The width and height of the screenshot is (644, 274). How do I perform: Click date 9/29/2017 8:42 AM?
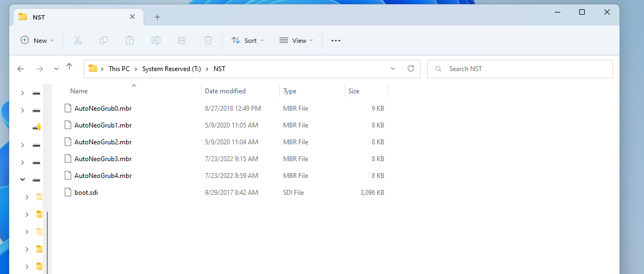231,192
